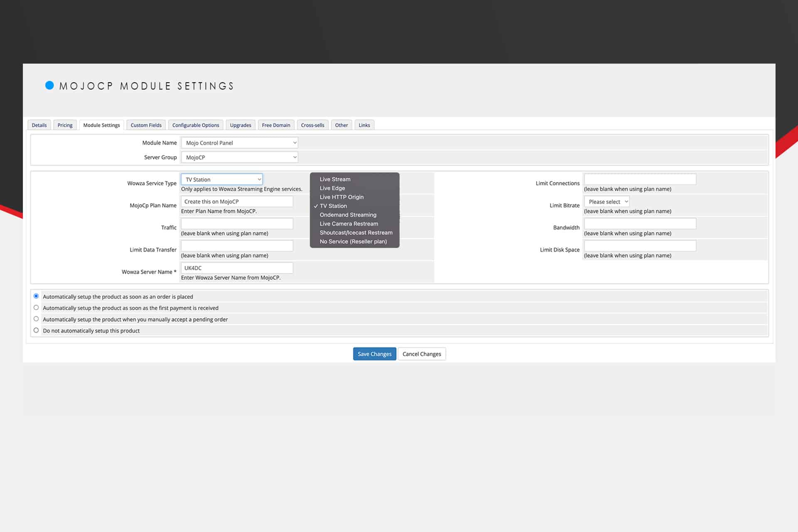Choose No Service (Reseller plan) option
Screen dimensions: 798x532
[x=353, y=241]
